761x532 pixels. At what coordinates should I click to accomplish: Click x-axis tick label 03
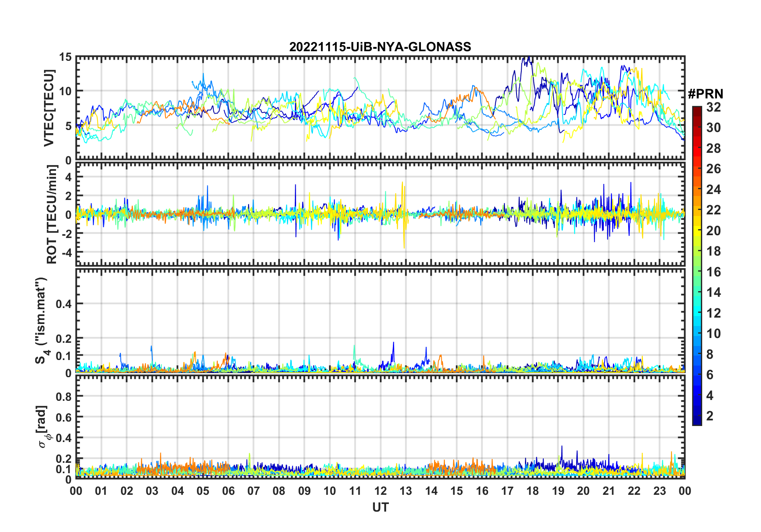pyautogui.click(x=152, y=491)
